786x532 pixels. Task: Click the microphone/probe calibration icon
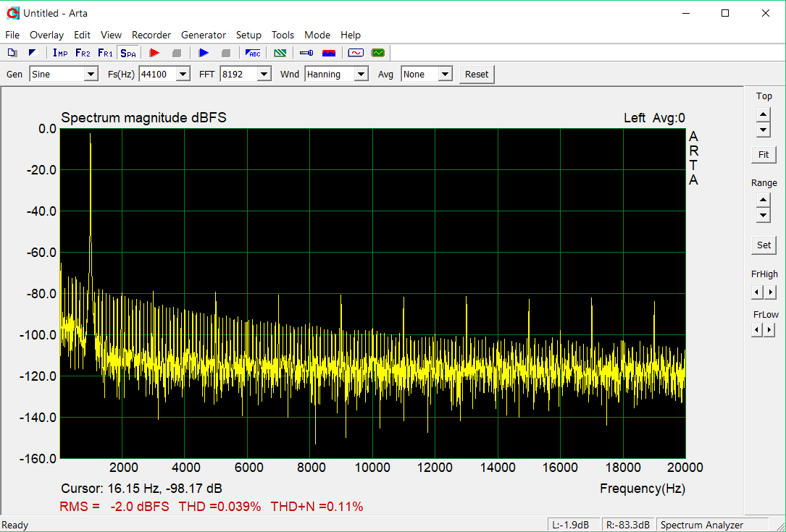coord(306,53)
